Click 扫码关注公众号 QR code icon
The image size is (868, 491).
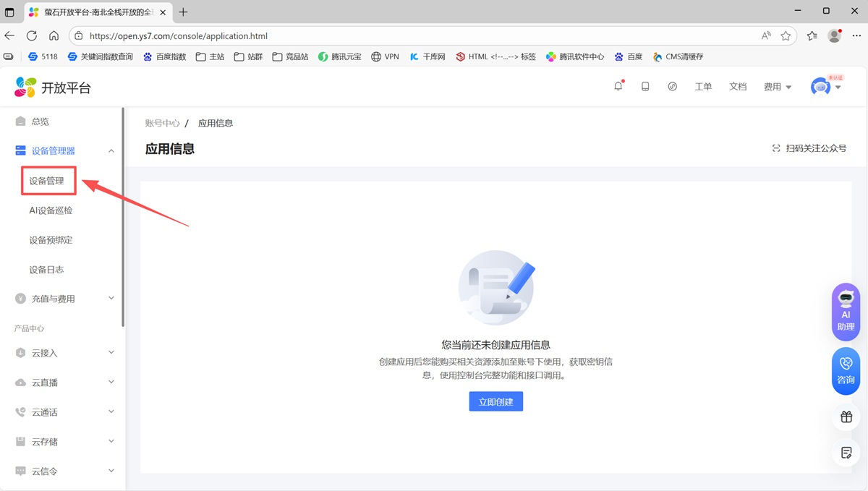point(775,148)
